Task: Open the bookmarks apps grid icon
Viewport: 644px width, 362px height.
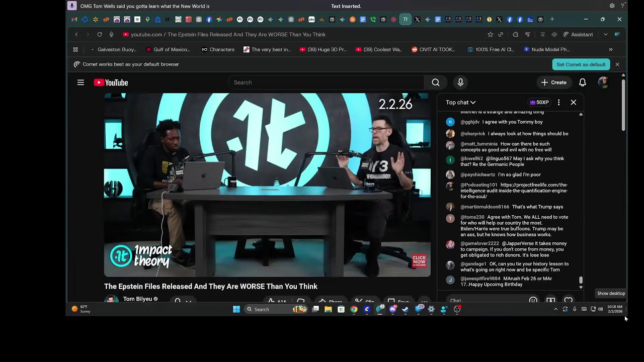Action: (x=75, y=49)
